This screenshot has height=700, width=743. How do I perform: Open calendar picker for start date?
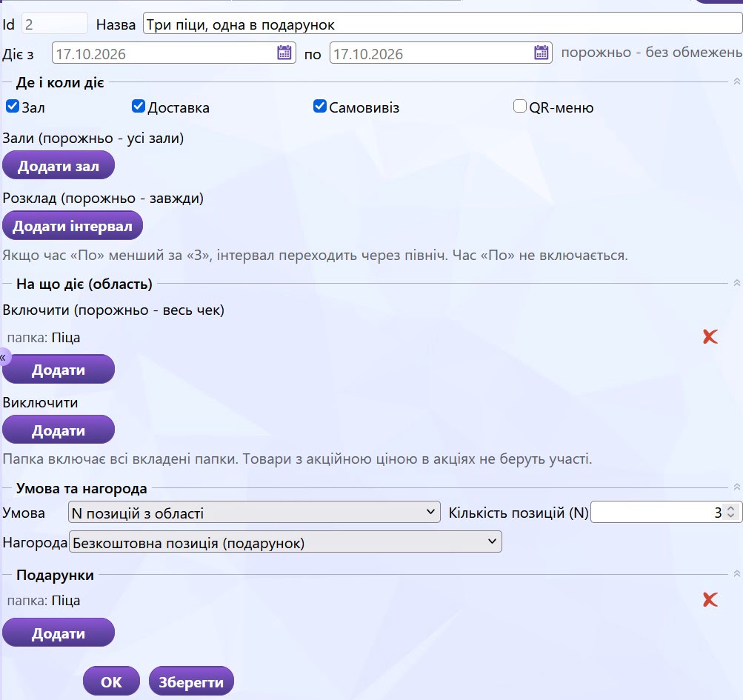[x=284, y=52]
